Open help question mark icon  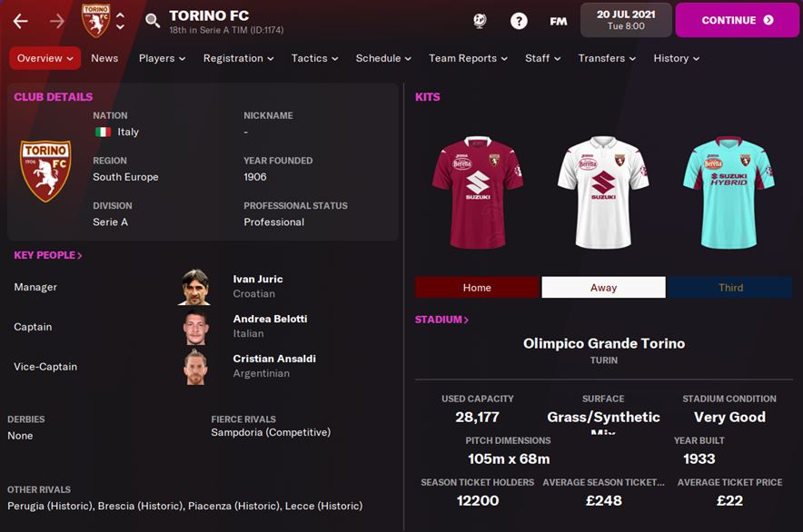519,21
